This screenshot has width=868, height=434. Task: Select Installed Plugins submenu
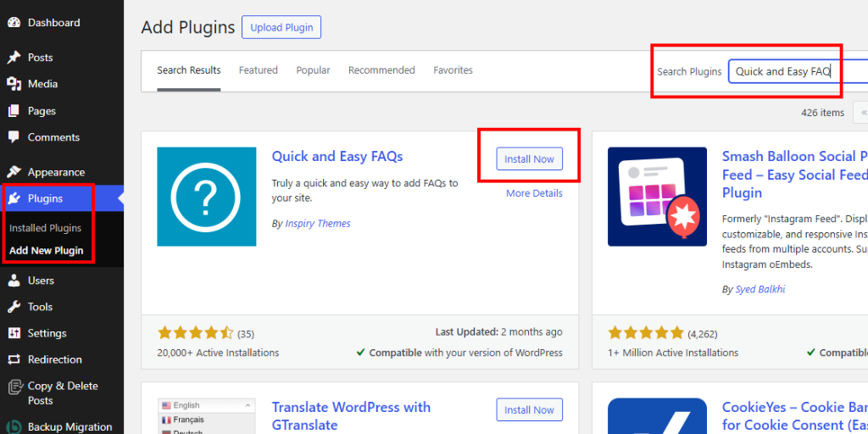tap(46, 228)
